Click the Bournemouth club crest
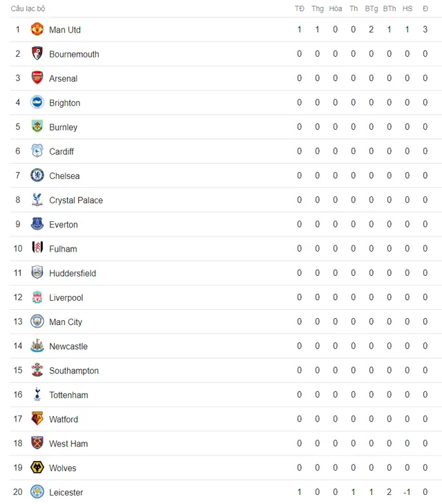The width and height of the screenshot is (442, 504). tap(37, 54)
